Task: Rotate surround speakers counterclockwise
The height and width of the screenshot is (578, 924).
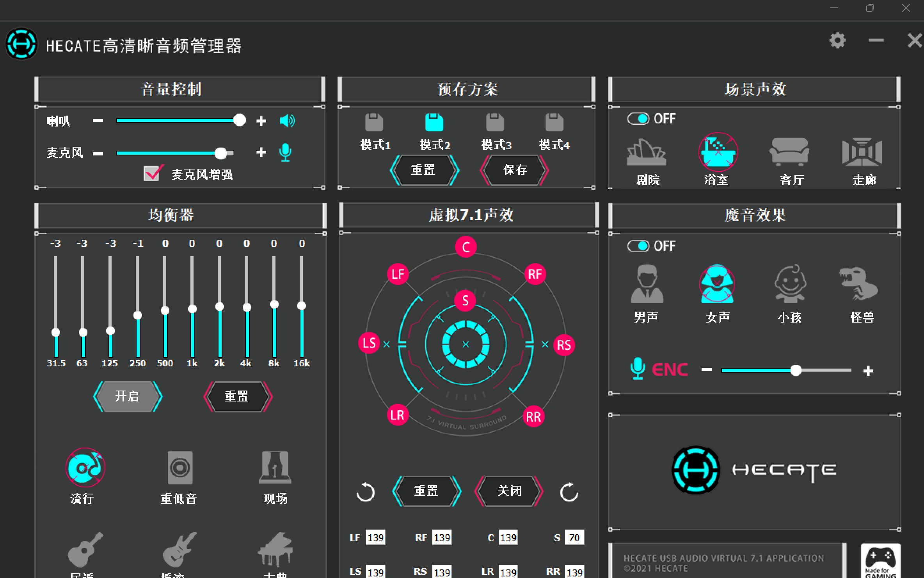Action: click(366, 492)
